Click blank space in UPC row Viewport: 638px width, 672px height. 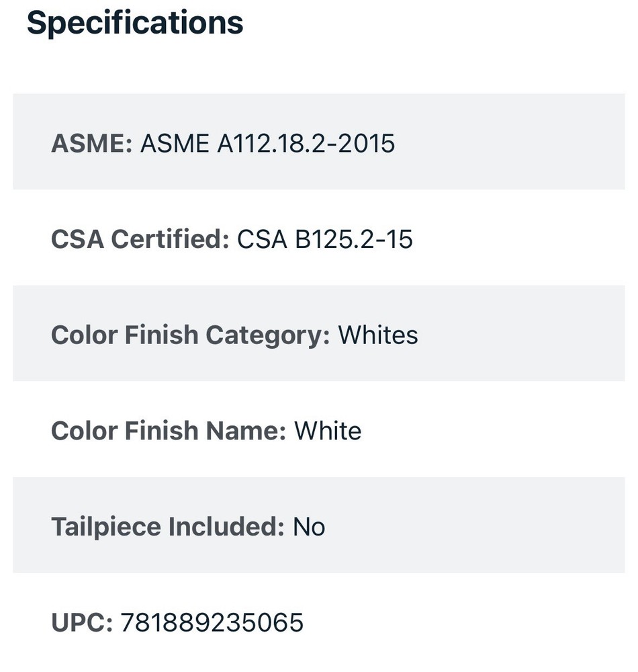tap(470, 623)
